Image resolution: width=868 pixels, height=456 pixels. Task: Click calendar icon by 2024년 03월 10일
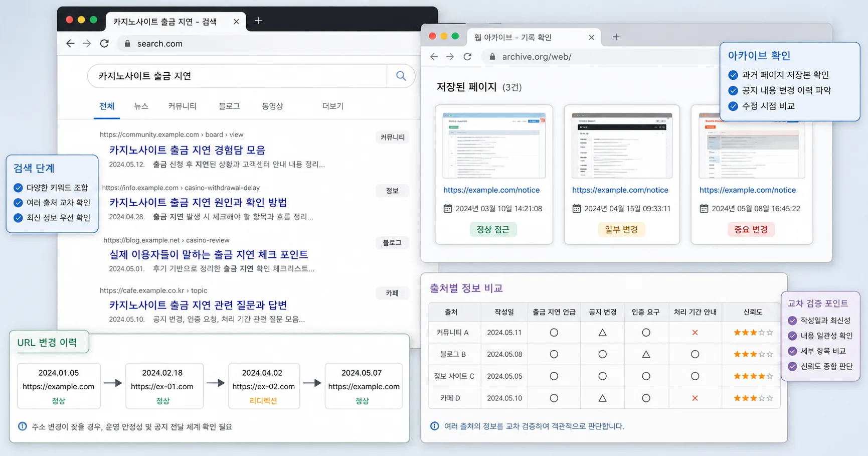pos(448,208)
